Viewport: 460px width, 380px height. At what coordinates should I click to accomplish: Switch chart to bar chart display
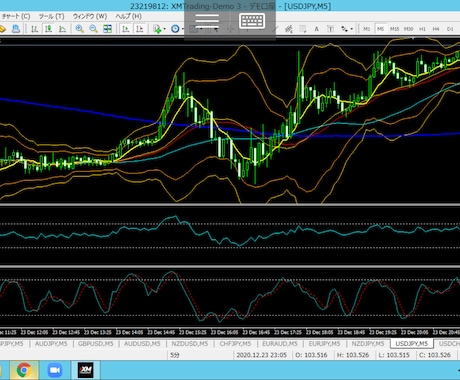[x=34, y=29]
